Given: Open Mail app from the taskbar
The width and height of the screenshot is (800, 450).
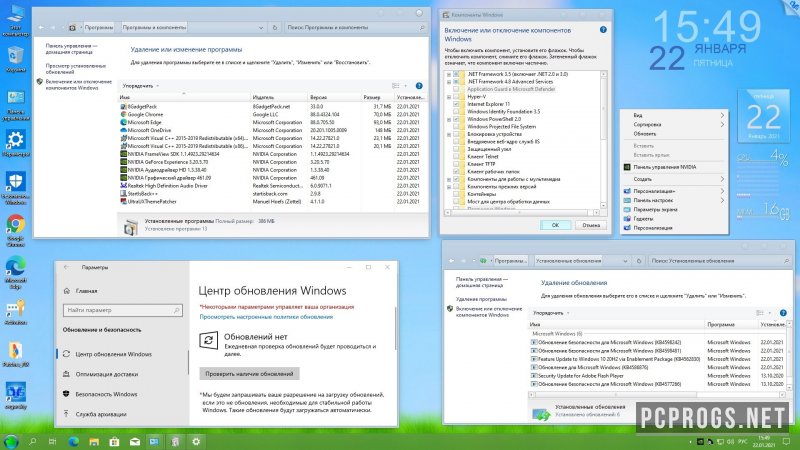Looking at the screenshot, I should (x=135, y=442).
